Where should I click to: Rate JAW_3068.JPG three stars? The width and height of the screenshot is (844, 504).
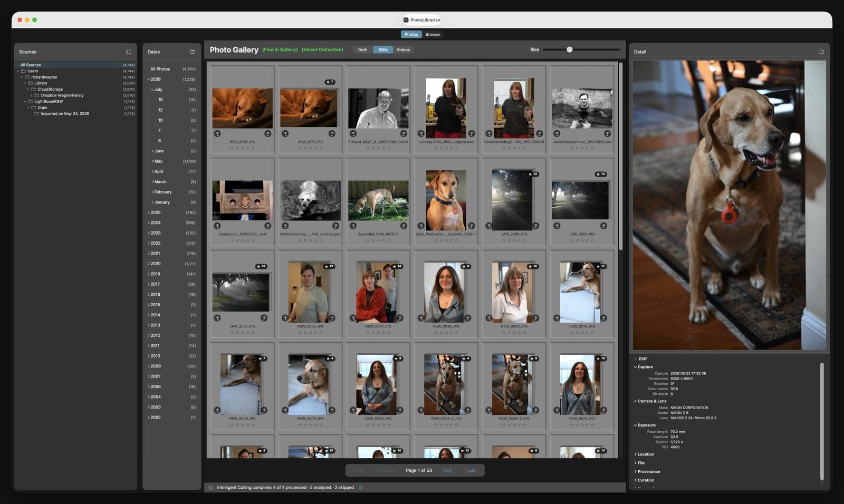coord(514,240)
